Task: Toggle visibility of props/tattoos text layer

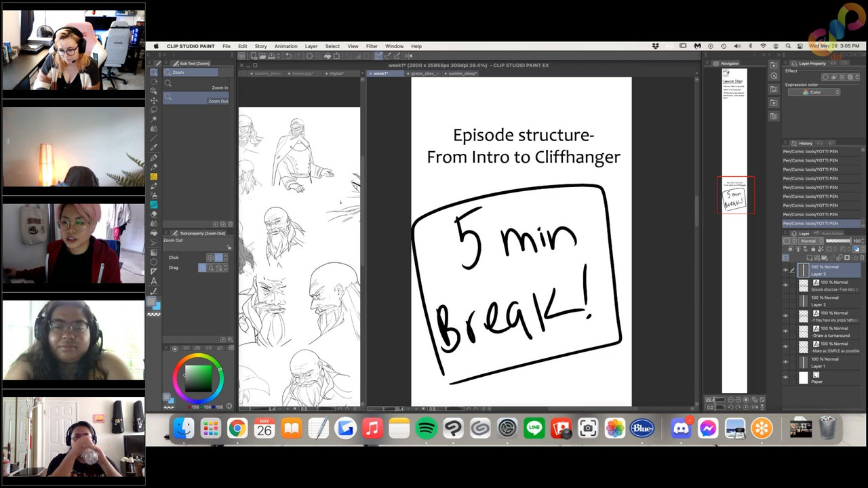Action: 785,316
